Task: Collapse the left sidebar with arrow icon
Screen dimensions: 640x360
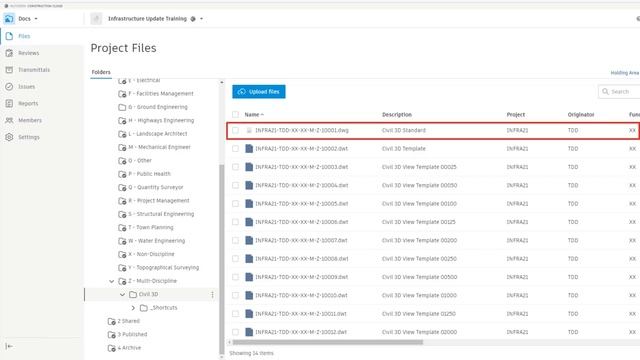Action: coord(9,346)
